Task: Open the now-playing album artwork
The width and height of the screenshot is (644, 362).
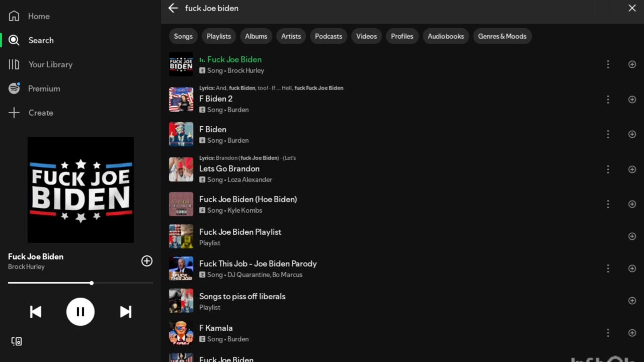Action: click(x=80, y=190)
